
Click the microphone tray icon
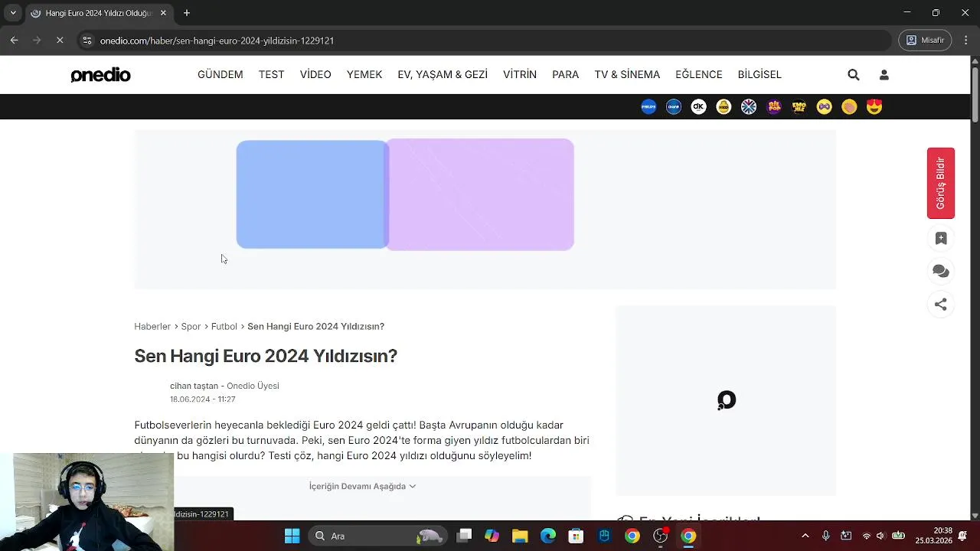pos(826,536)
